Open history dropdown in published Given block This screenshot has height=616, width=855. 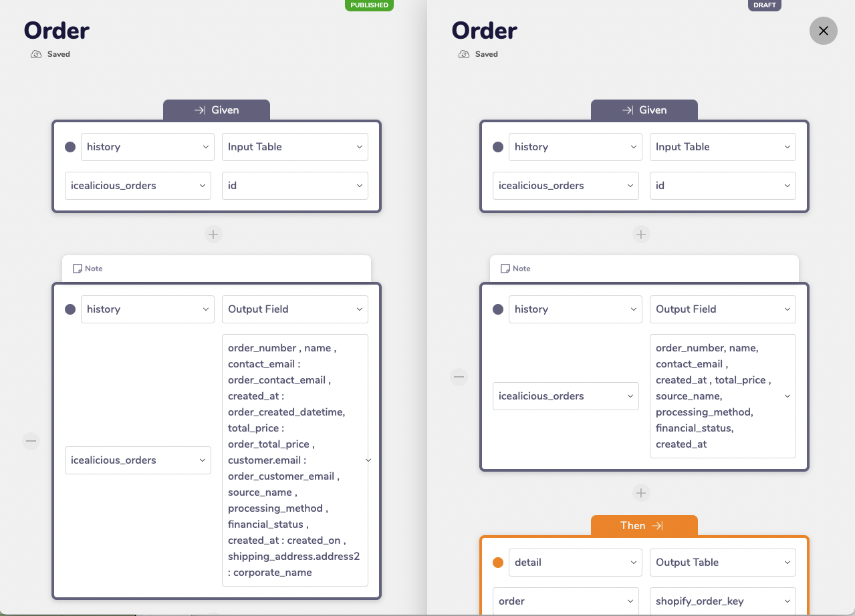tap(147, 147)
